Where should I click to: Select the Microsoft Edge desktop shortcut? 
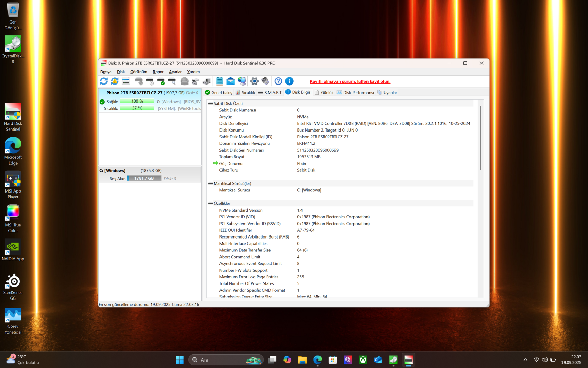click(x=13, y=151)
